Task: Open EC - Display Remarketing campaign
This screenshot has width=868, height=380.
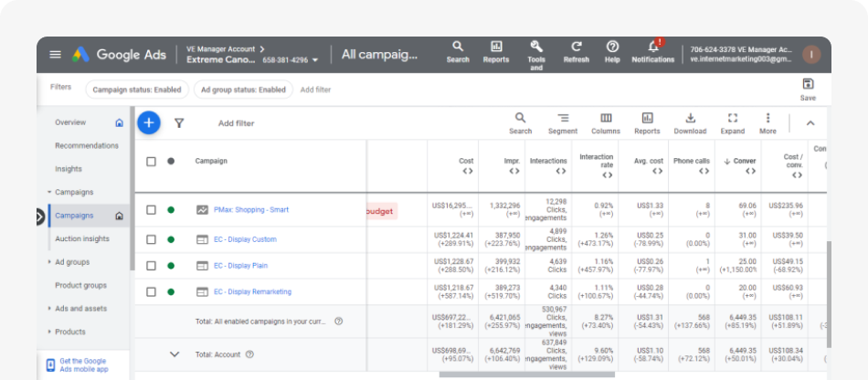Action: (252, 292)
